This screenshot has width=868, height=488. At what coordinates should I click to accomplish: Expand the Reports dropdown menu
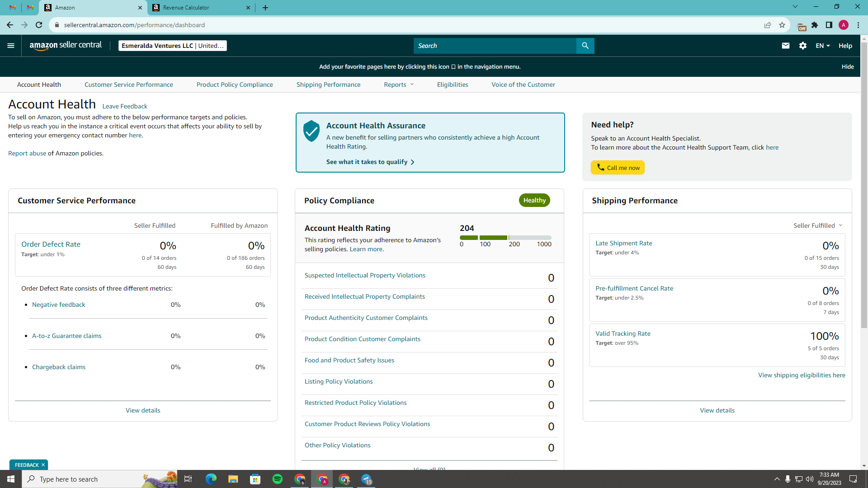pyautogui.click(x=399, y=84)
